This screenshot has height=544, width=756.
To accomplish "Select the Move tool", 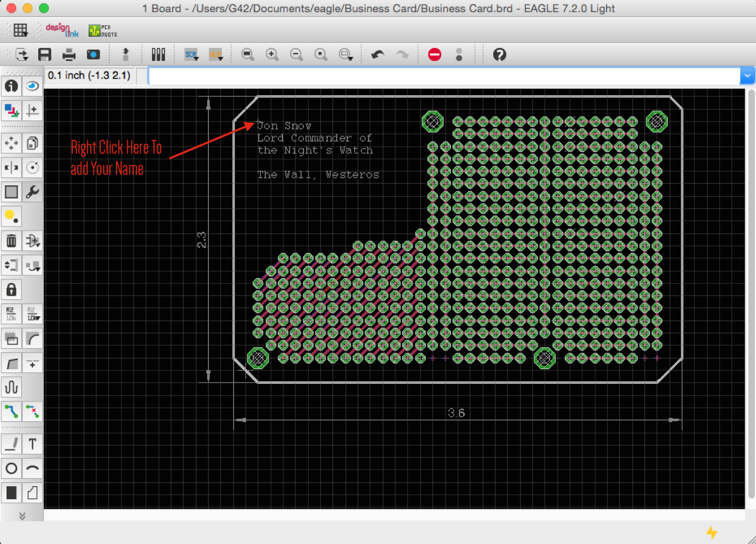I will (11, 143).
